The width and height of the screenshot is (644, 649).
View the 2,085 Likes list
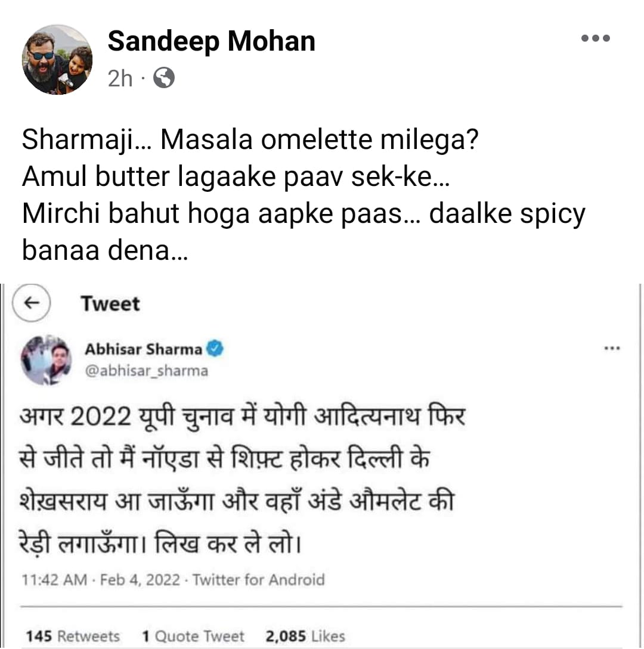305,636
